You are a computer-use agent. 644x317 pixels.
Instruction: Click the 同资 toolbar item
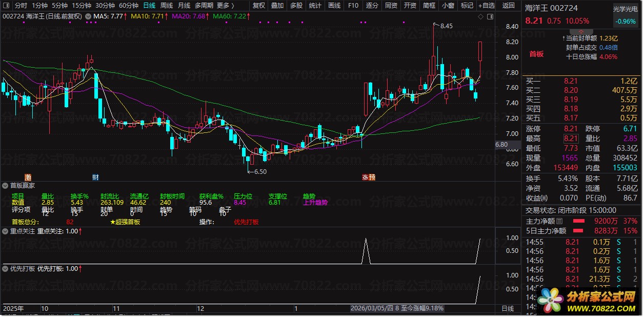pyautogui.click(x=391, y=6)
